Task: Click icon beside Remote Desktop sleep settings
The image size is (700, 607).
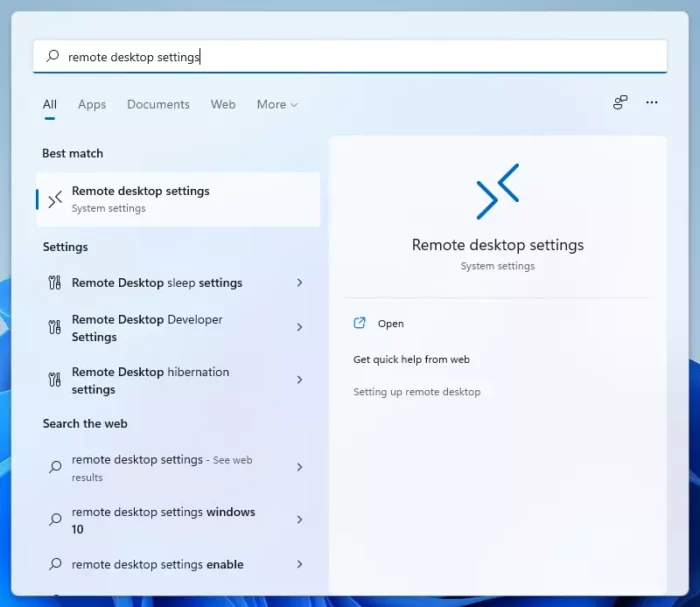Action: coord(54,283)
